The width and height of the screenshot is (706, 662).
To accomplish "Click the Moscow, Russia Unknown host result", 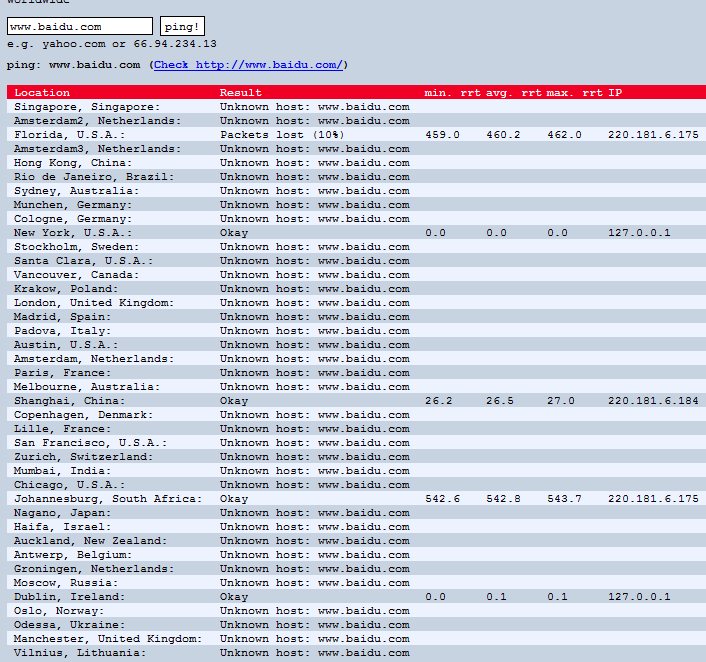I will pos(315,583).
